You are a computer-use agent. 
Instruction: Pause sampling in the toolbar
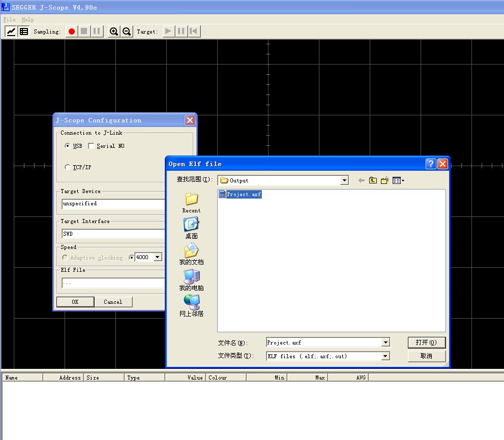[x=97, y=32]
